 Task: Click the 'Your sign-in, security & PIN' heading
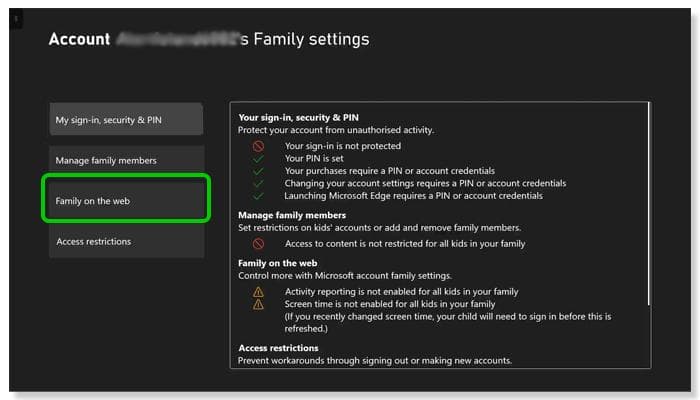pyautogui.click(x=298, y=117)
